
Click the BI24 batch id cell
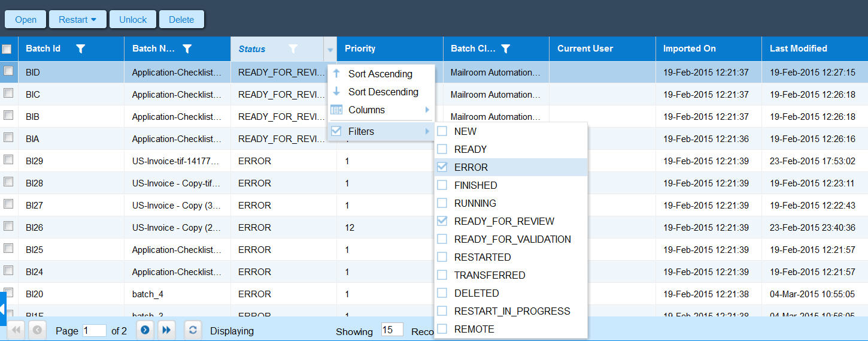pyautogui.click(x=71, y=271)
